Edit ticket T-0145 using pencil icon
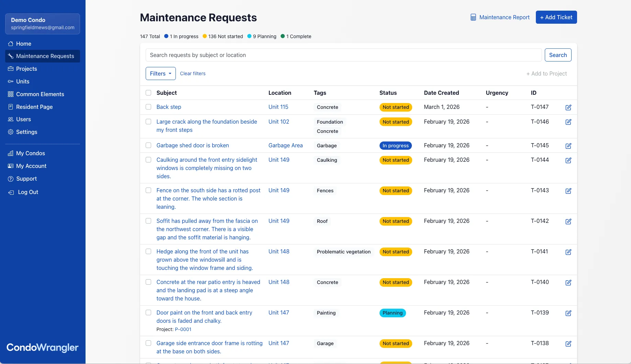 click(568, 146)
